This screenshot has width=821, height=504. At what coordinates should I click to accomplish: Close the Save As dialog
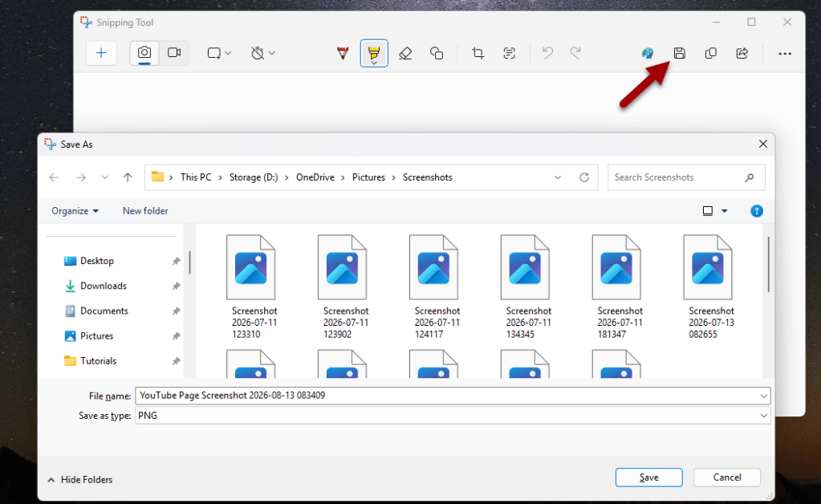click(x=763, y=144)
